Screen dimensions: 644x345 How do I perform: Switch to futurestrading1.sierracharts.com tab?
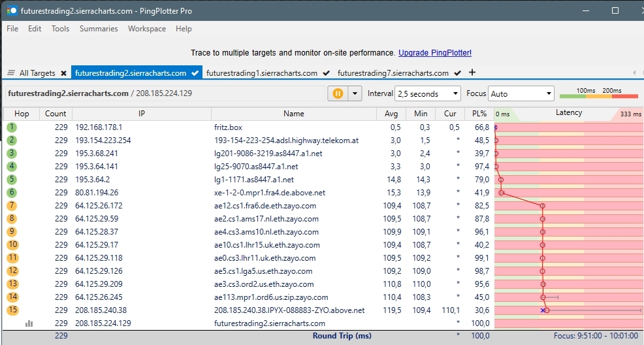262,73
